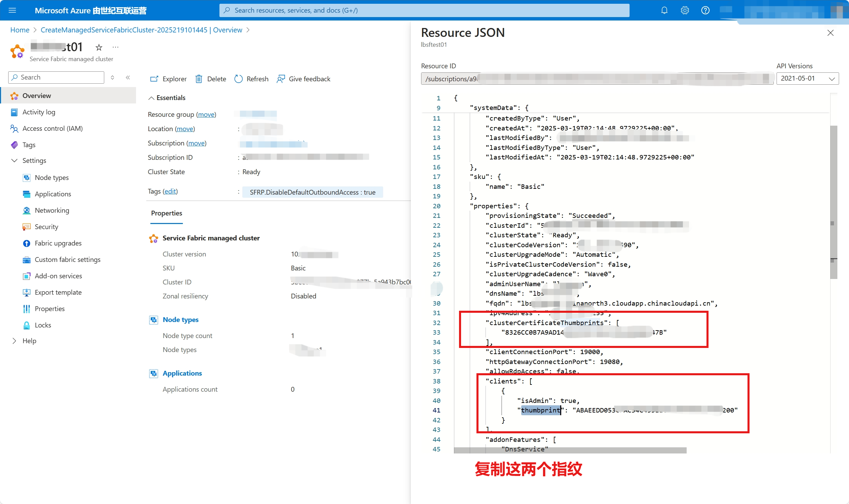Image resolution: width=849 pixels, height=504 pixels.
Task: Open the notifications bell icon
Action: (664, 10)
